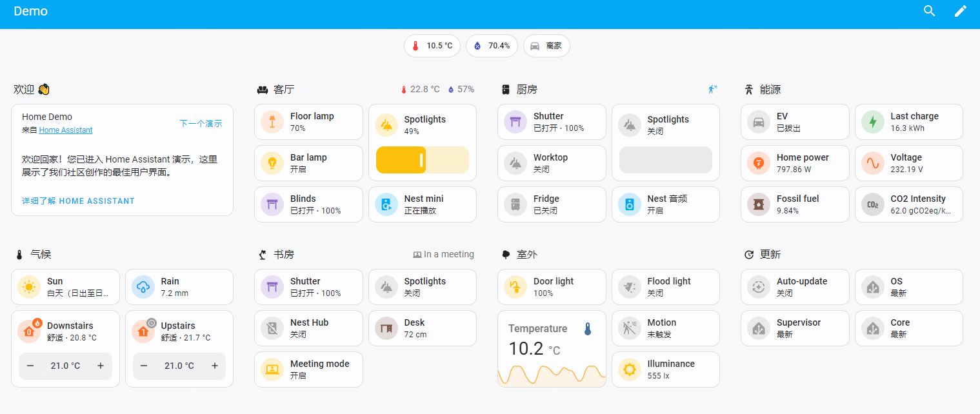Toggle the Bar lamp light

pyautogui.click(x=272, y=163)
